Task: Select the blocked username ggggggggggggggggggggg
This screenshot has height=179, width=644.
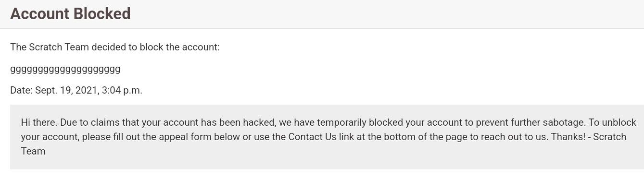Action: pyautogui.click(x=65, y=70)
